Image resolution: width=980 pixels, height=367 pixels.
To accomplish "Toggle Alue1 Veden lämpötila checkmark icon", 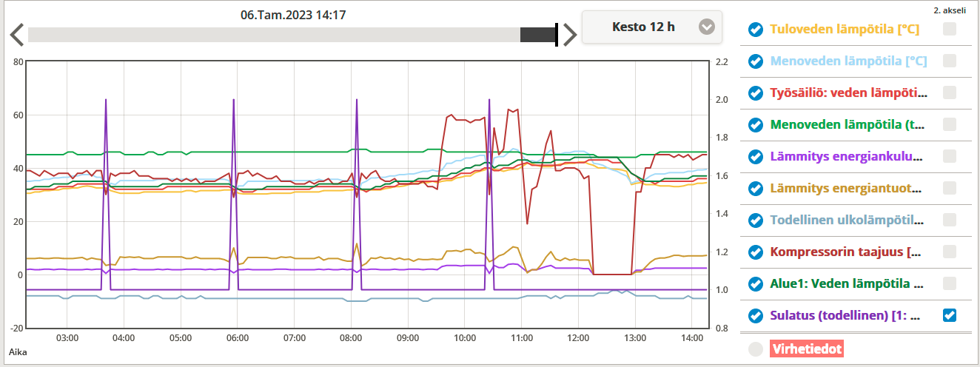I will tap(756, 284).
